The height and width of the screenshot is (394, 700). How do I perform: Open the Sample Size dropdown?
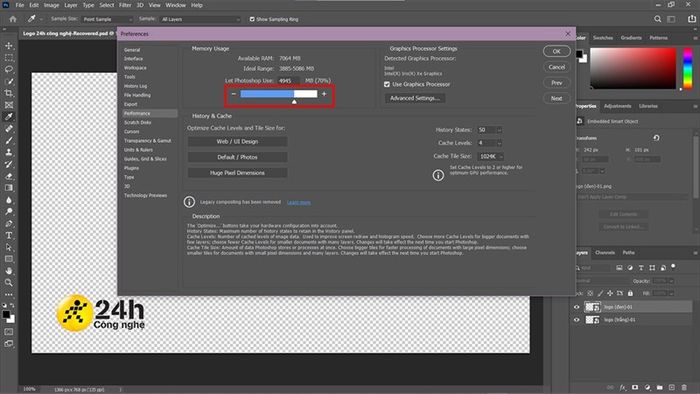click(x=108, y=19)
